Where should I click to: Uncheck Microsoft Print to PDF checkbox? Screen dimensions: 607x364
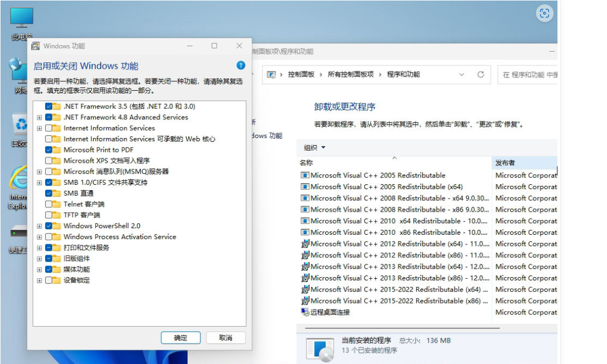tap(48, 150)
